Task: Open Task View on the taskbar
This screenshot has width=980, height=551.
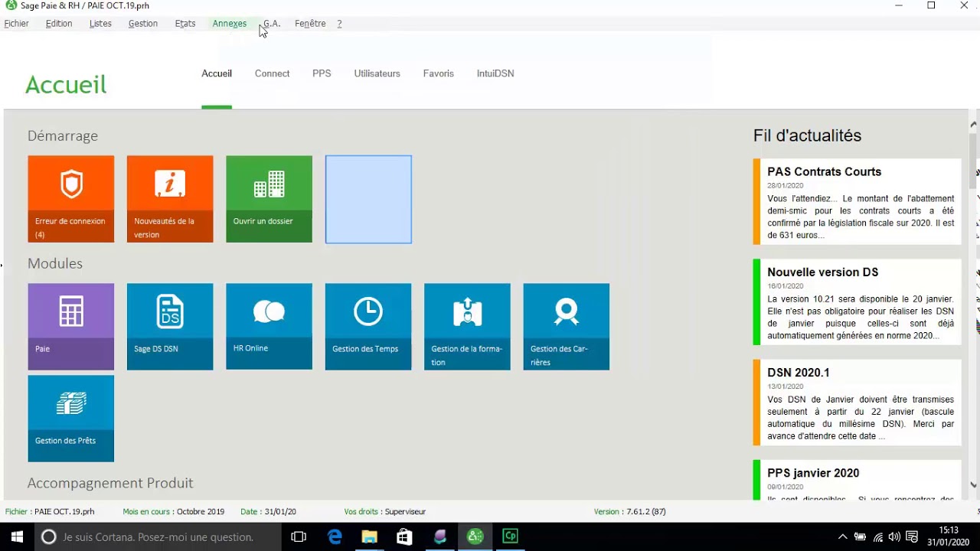Action: [299, 537]
